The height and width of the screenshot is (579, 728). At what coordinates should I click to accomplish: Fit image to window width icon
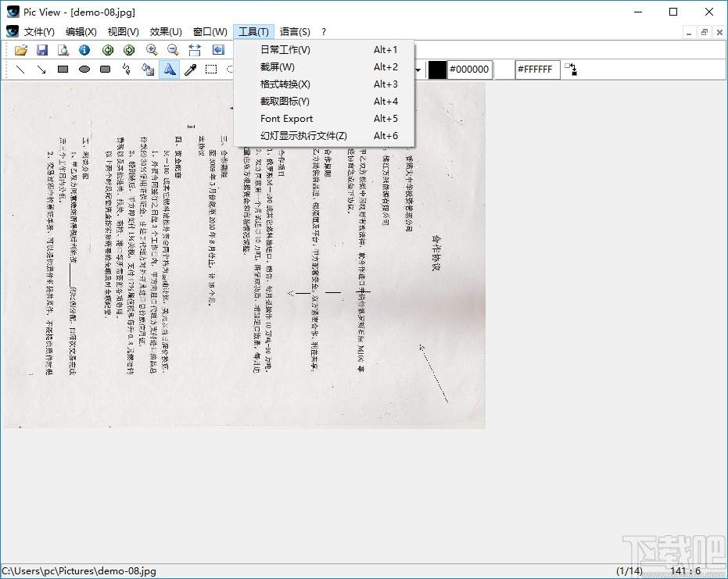[195, 50]
